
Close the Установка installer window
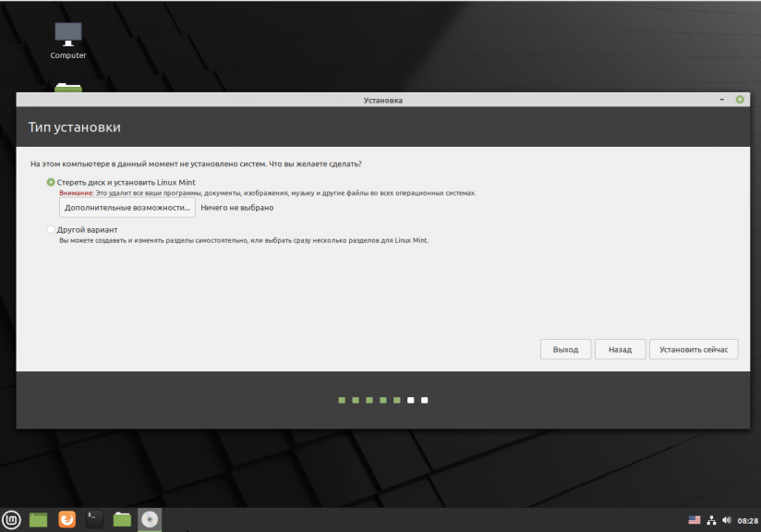(x=740, y=100)
